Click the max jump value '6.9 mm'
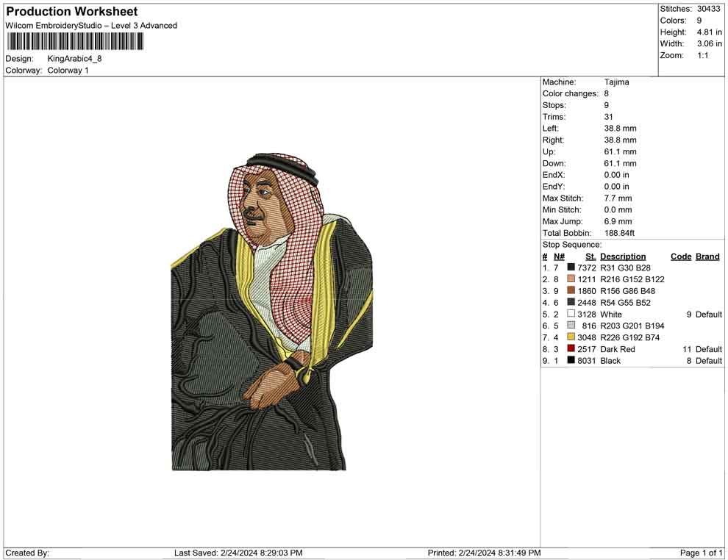Image resolution: width=728 pixels, height=560 pixels. pyautogui.click(x=618, y=221)
